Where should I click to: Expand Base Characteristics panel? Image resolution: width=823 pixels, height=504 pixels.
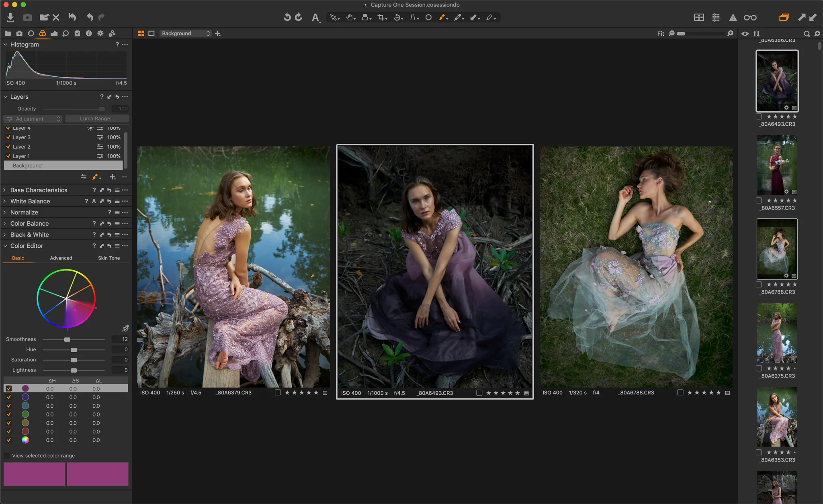[5, 190]
